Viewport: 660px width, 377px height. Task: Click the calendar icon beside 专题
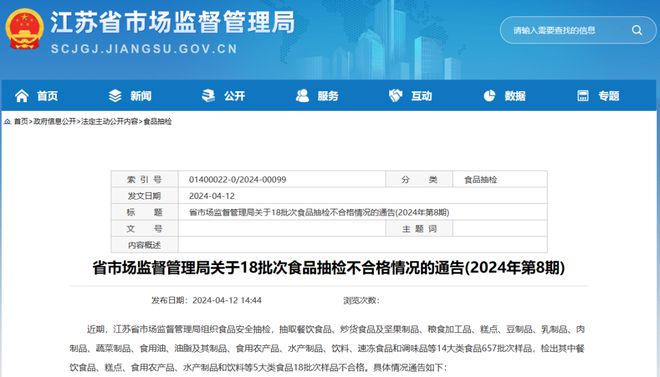(583, 96)
